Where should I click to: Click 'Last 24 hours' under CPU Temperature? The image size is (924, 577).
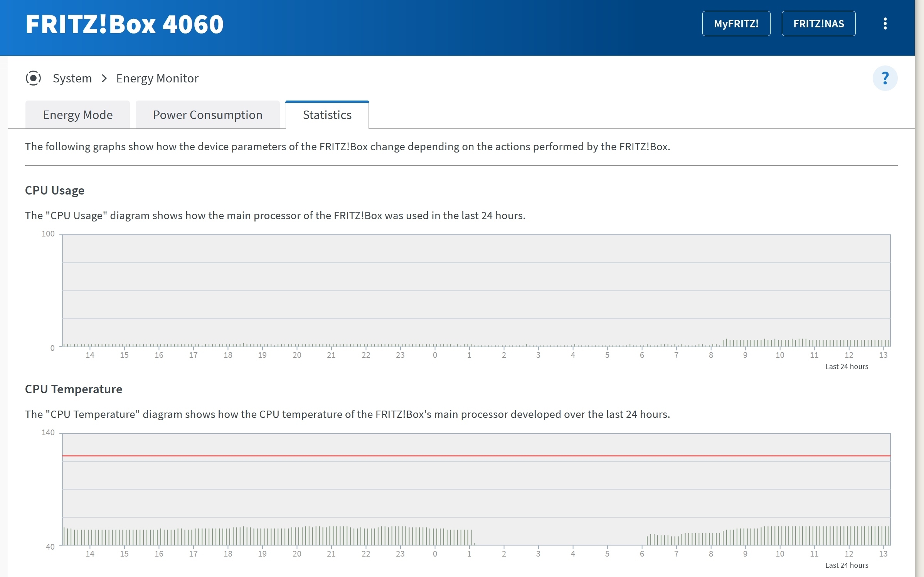(x=847, y=565)
